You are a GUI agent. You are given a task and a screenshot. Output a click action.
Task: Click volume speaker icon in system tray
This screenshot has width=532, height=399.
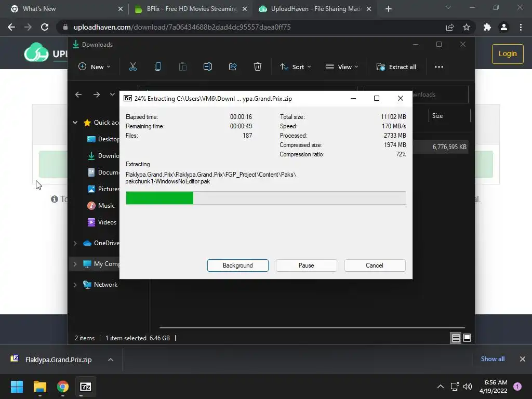tap(468, 387)
